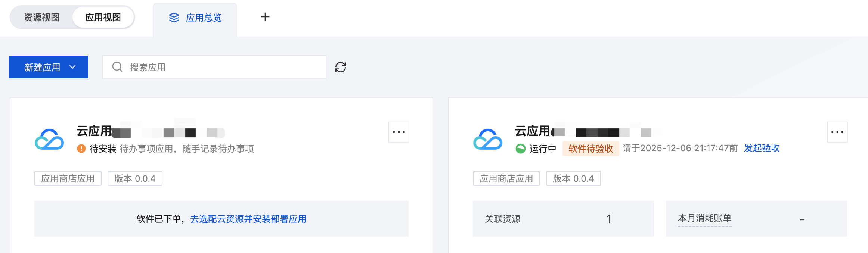Image resolution: width=868 pixels, height=253 pixels.
Task: Click the magnifier icon in search box
Action: point(117,67)
